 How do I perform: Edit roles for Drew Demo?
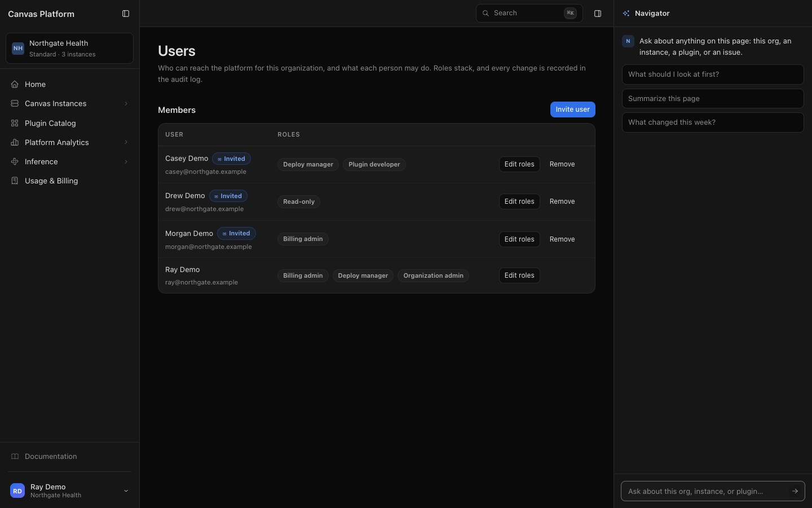pos(519,202)
